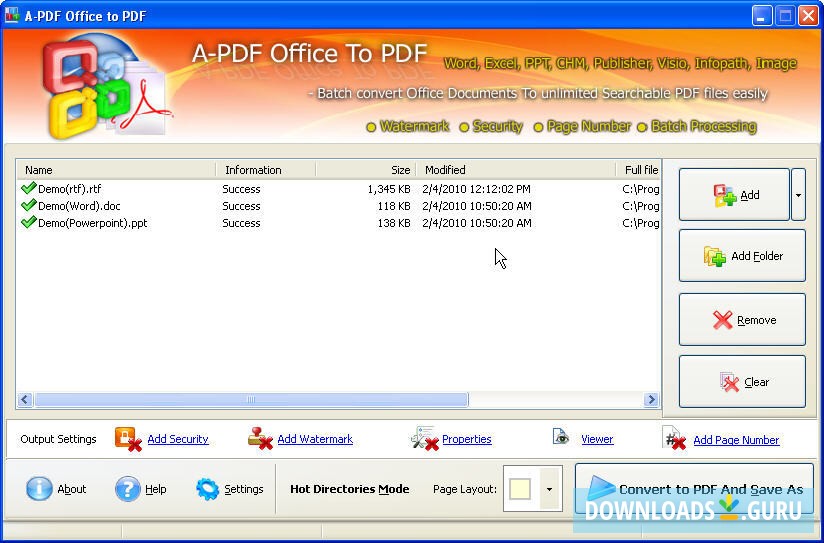824x543 pixels.
Task: Click the 138 KB size cell
Action: (x=394, y=223)
